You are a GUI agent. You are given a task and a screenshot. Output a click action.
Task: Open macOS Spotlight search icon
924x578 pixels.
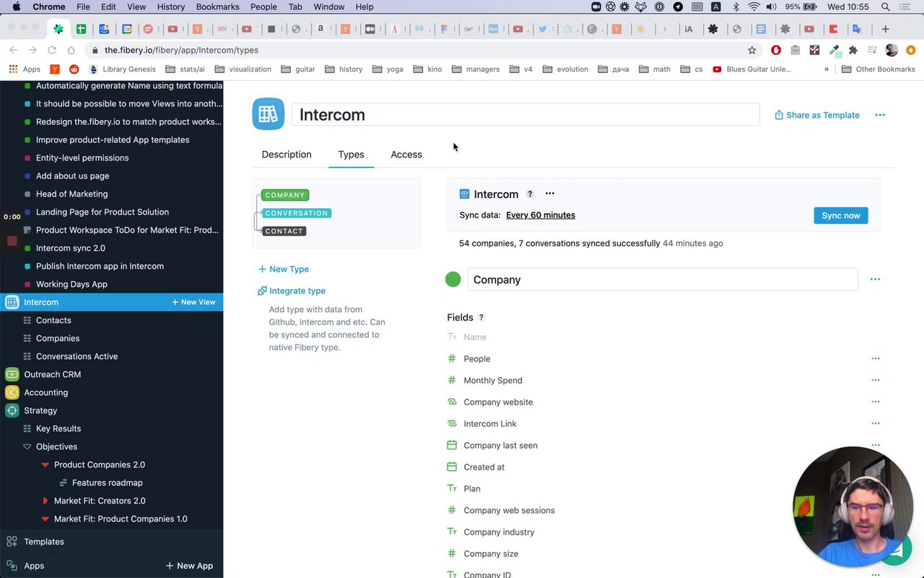coord(886,7)
